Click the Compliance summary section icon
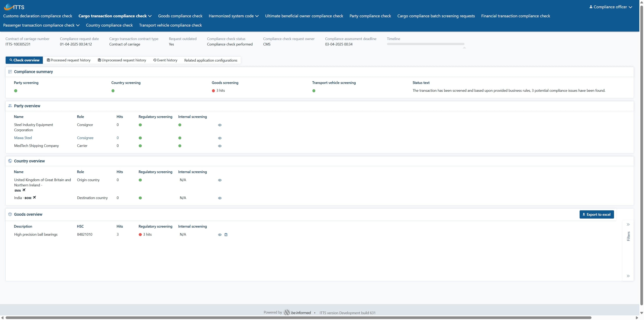 coord(10,72)
